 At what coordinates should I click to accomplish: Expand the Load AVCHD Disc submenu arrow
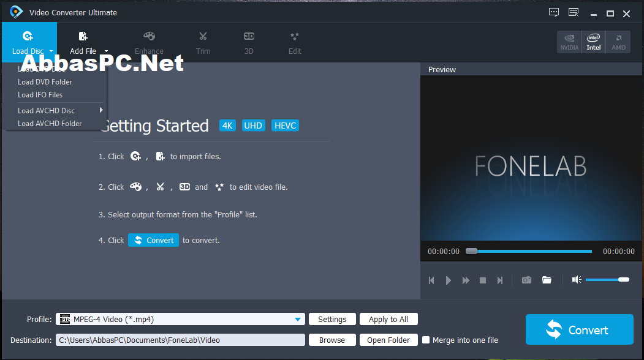click(x=101, y=110)
